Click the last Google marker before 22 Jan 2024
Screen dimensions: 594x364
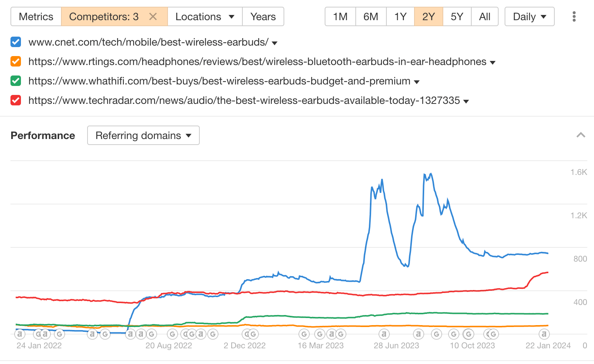pos(493,334)
